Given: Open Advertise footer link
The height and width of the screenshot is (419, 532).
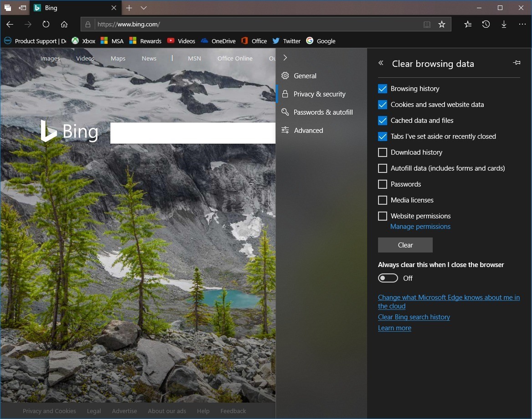Looking at the screenshot, I should 124,411.
